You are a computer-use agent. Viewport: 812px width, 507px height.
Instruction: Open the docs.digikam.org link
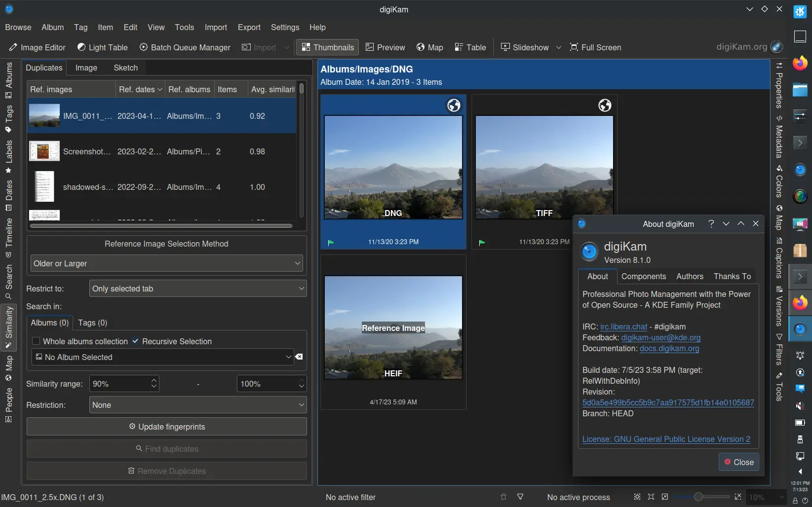point(669,348)
